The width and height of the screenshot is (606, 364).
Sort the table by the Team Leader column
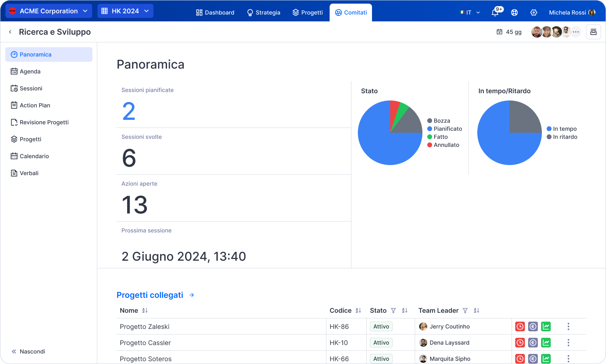pyautogui.click(x=476, y=310)
